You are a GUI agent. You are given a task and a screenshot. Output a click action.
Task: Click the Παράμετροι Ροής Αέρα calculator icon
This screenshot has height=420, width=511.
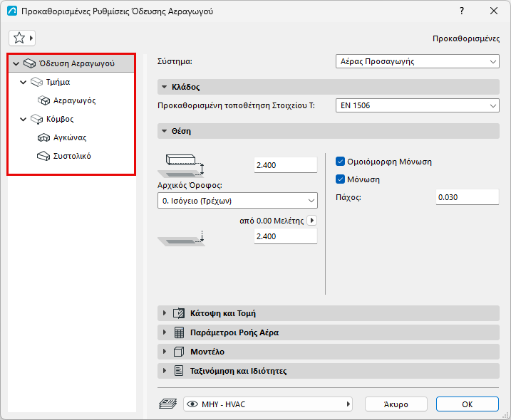click(x=179, y=332)
